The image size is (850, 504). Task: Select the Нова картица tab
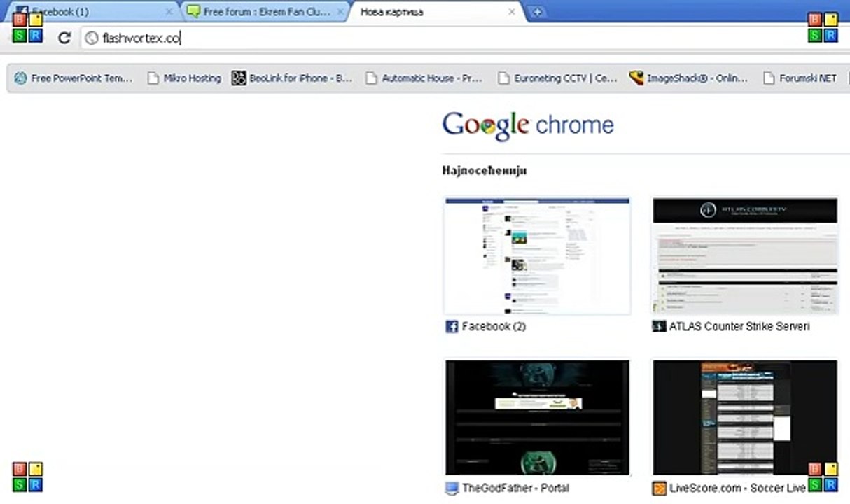pos(436,12)
